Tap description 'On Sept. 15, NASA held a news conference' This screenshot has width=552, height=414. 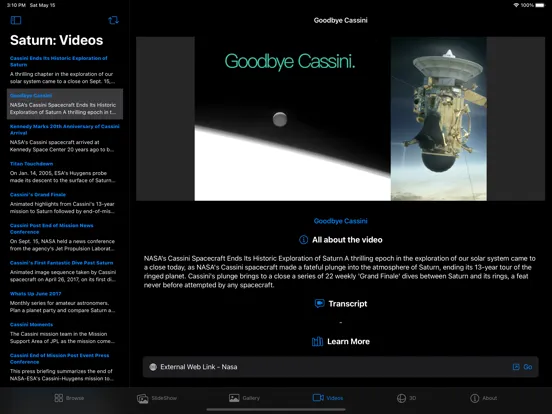(62, 245)
